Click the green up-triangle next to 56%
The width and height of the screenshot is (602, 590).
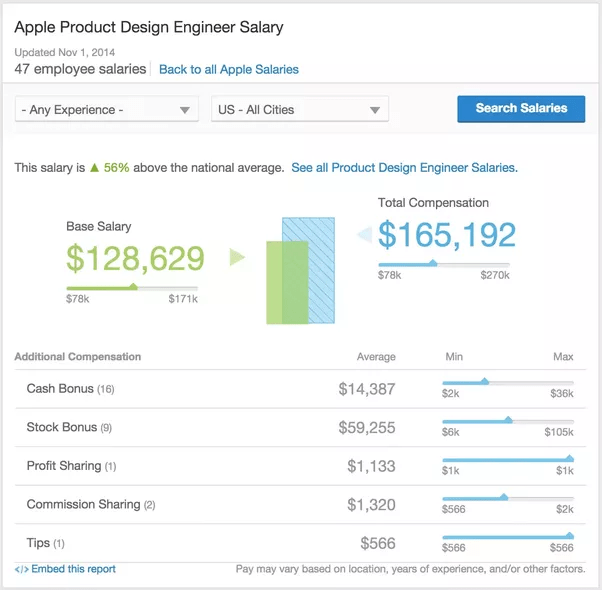(x=94, y=168)
